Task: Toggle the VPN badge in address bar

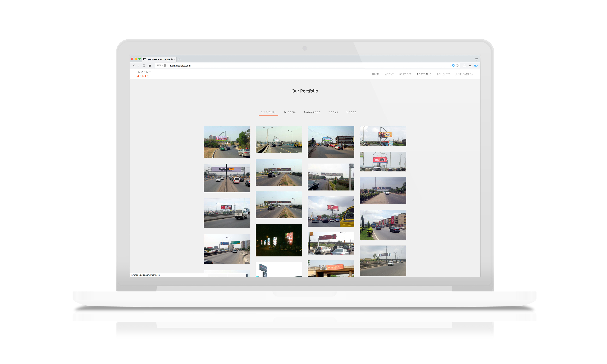Action: click(159, 66)
